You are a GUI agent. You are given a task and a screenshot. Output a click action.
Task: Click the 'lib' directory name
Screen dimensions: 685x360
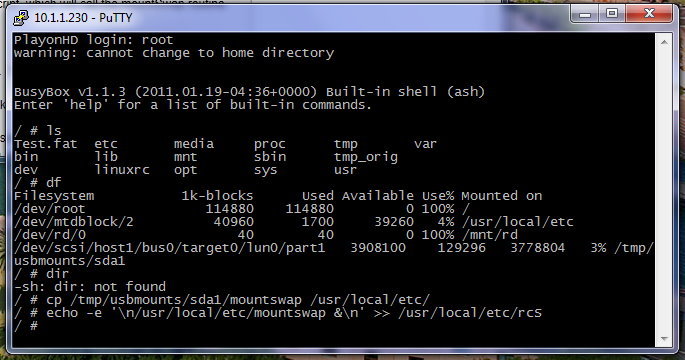click(106, 157)
